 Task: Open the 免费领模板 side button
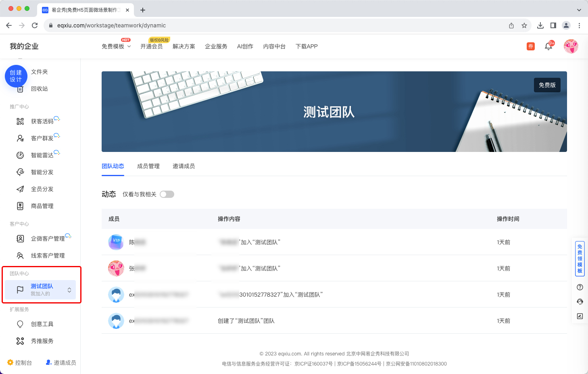point(580,258)
